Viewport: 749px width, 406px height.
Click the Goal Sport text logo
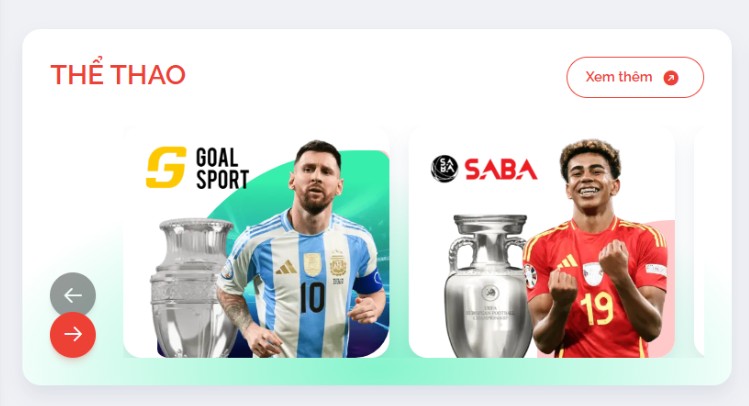click(x=222, y=168)
